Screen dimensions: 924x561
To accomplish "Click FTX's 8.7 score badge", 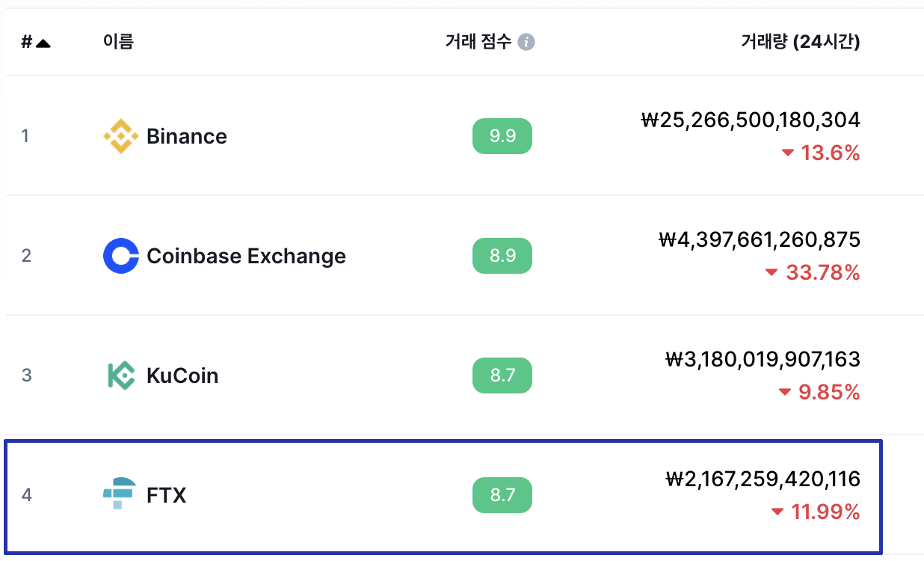I will click(x=502, y=495).
